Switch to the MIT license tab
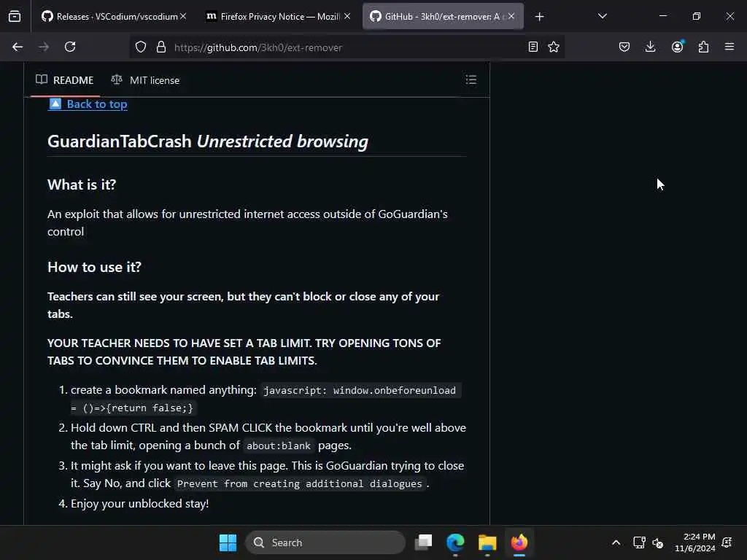 tap(145, 80)
